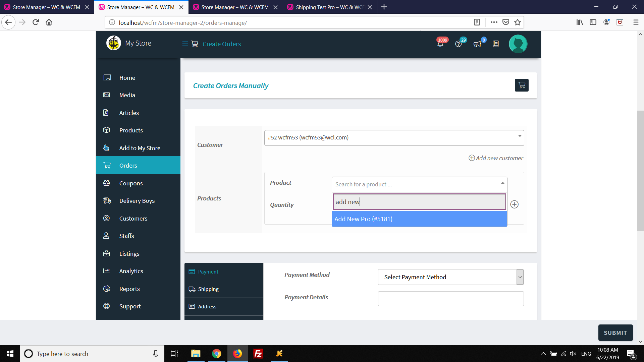Image resolution: width=644 pixels, height=362 pixels.
Task: Open site information icon in address bar
Action: tap(112, 22)
